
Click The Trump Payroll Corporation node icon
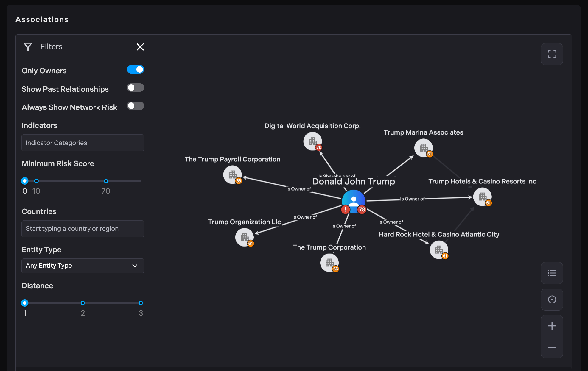click(232, 174)
